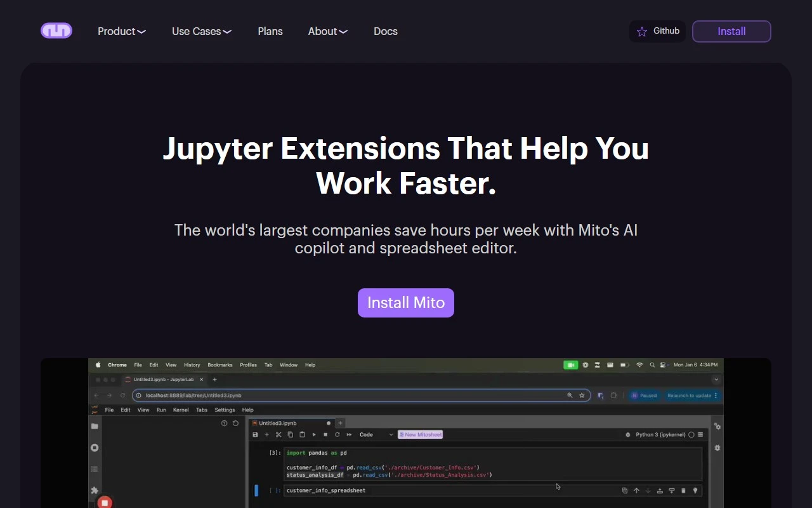Viewport: 812px width, 508px height.
Task: Open the Profiles menu in the macOS bar
Action: (x=248, y=365)
